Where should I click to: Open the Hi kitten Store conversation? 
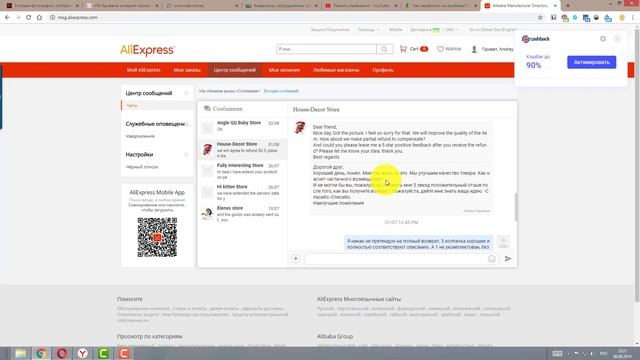242,192
